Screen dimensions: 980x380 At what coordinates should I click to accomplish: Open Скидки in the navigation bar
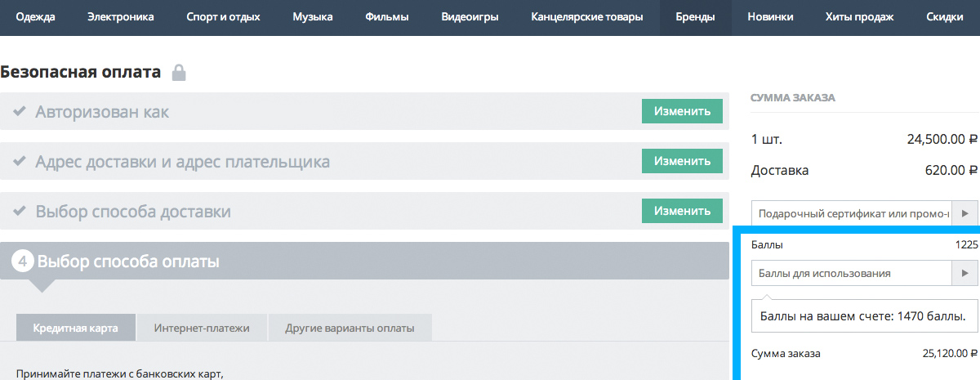[x=944, y=17]
